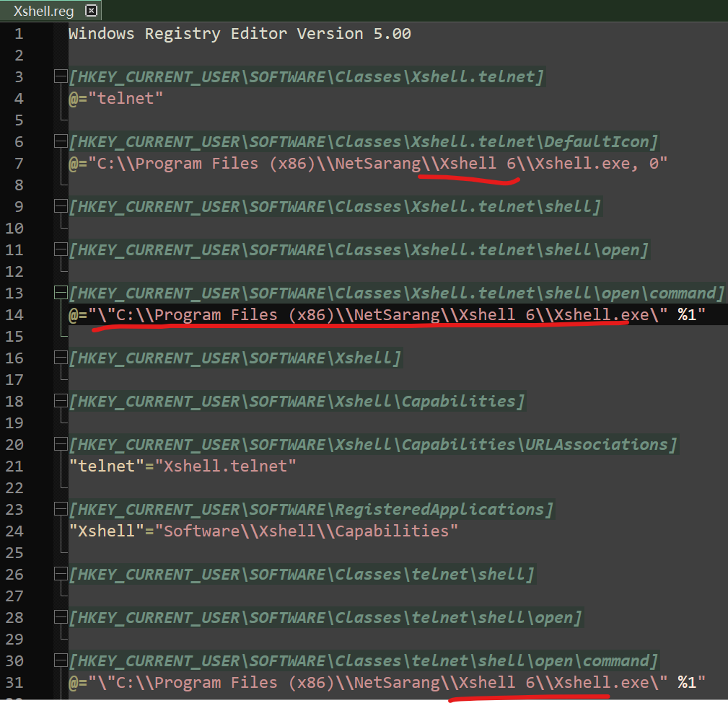Screen dimensions: 728x703
Task: Click line number 5 in the gutter
Action: [19, 120]
